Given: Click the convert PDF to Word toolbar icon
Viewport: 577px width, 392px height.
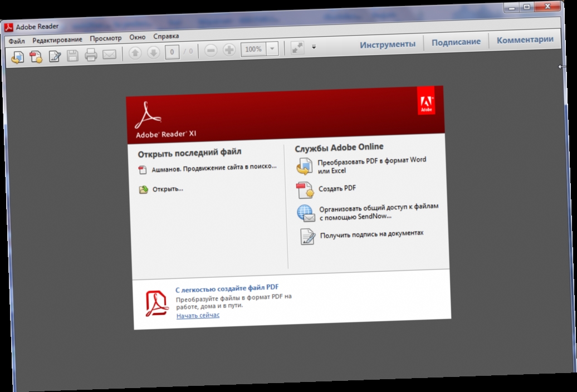Looking at the screenshot, I should tap(17, 57).
